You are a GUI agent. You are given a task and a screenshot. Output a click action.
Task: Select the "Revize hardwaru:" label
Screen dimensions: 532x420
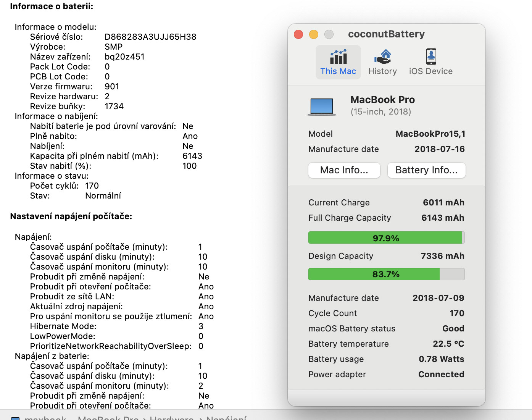tap(64, 96)
